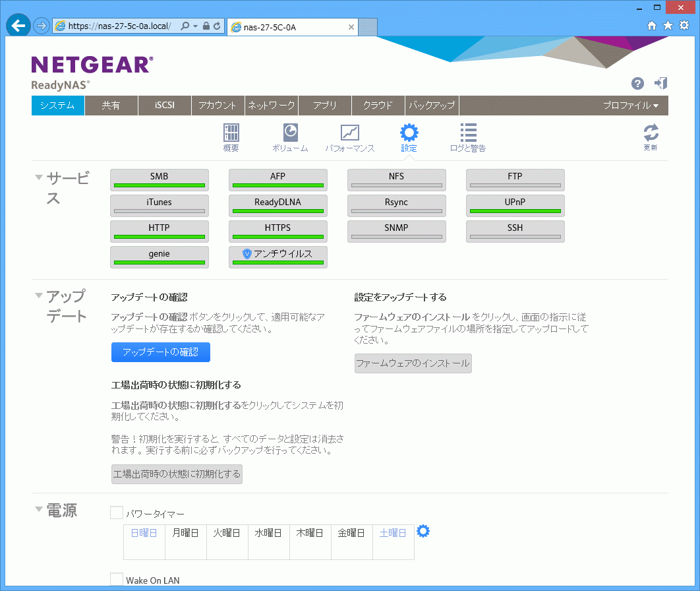Image resolution: width=700 pixels, height=591 pixels.
Task: Toggle the FTP service button
Action: [515, 179]
